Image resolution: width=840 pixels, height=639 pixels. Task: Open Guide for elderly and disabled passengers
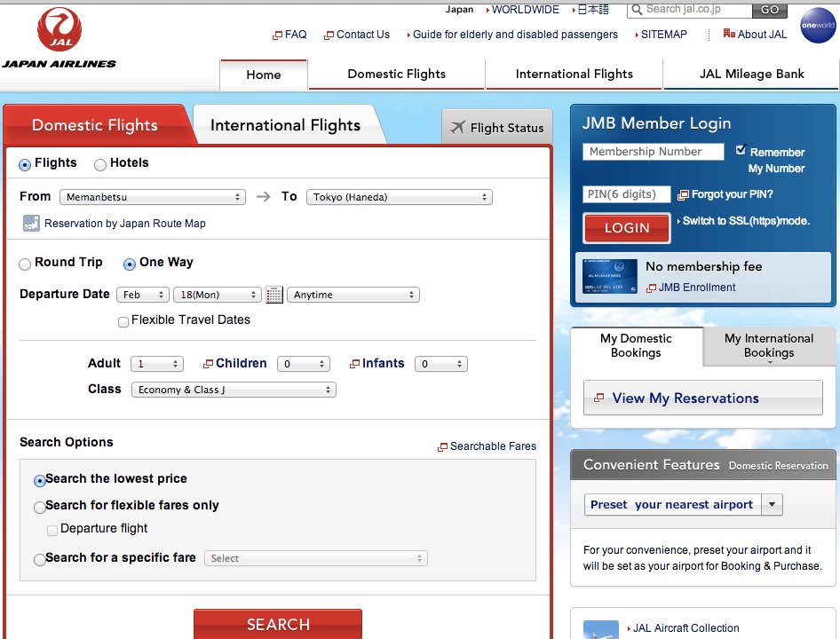[515, 35]
